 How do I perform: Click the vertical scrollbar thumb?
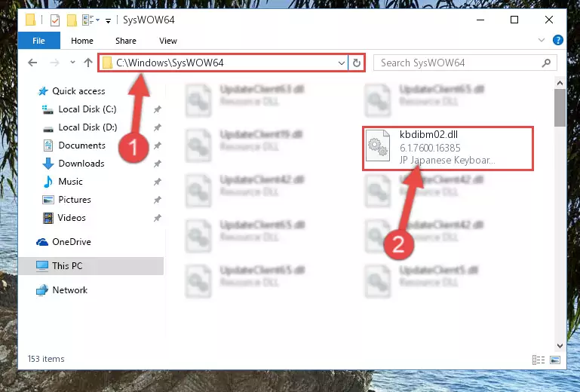pos(560,107)
